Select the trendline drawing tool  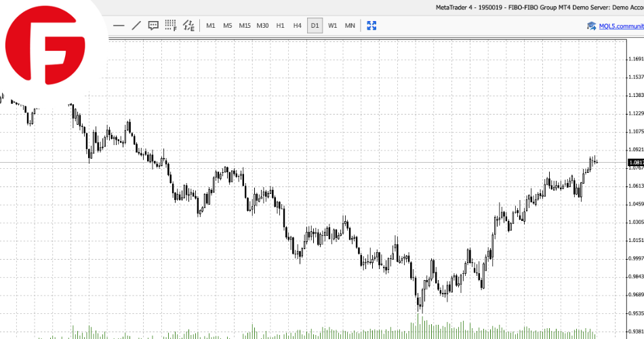coord(136,26)
